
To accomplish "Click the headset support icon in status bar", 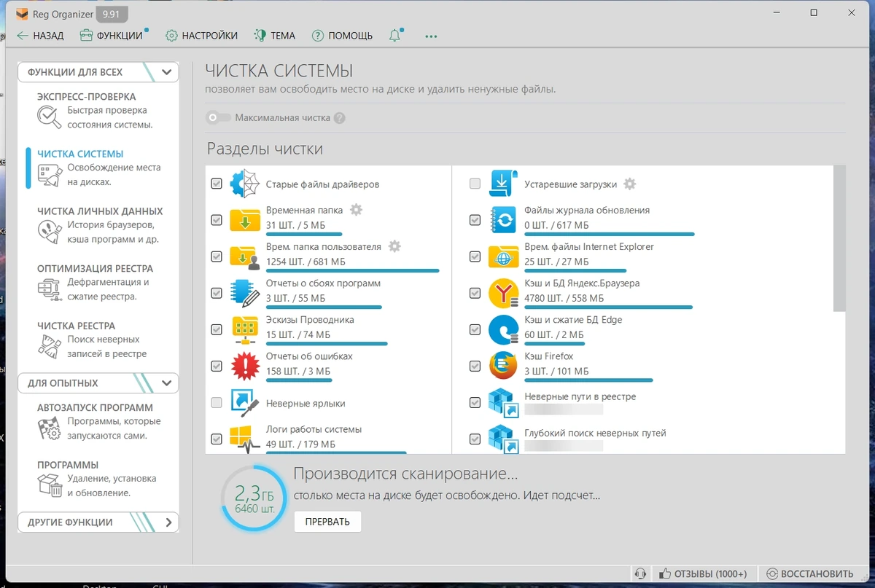I will 640,573.
